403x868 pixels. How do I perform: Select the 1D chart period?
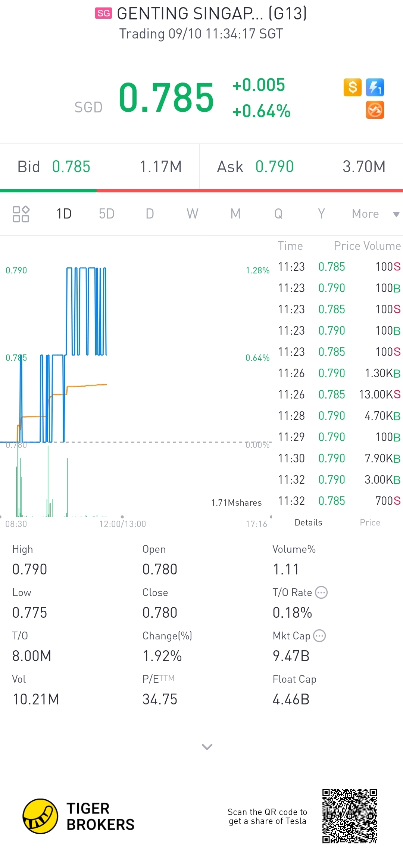click(64, 214)
